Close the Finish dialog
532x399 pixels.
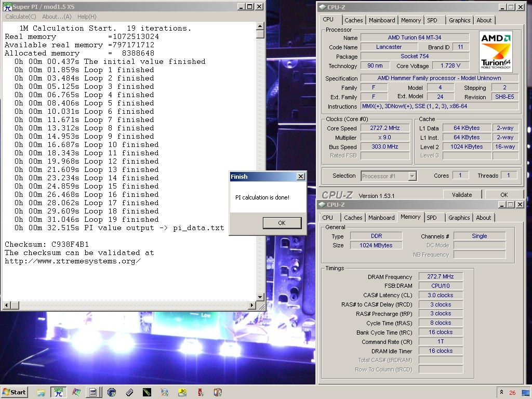click(x=301, y=177)
